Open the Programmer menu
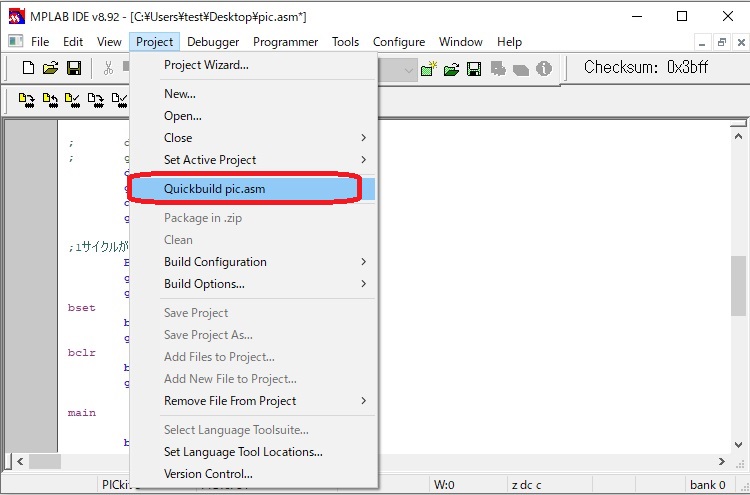 coord(286,42)
